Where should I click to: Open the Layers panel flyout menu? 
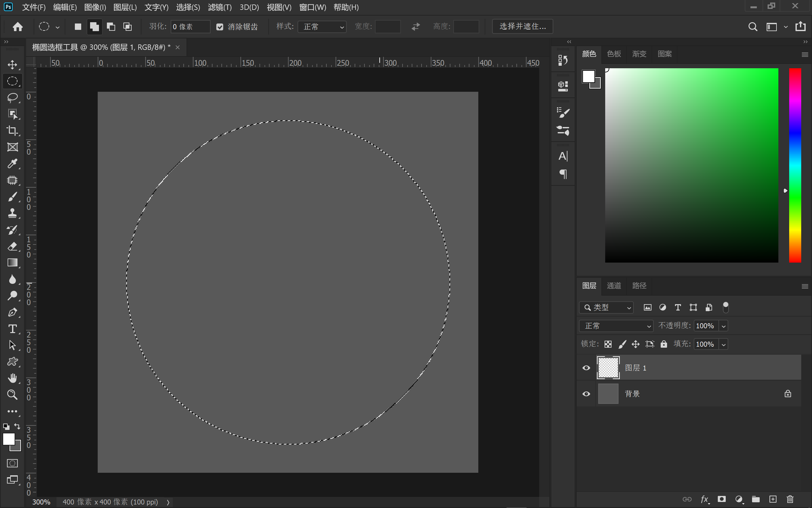click(805, 286)
